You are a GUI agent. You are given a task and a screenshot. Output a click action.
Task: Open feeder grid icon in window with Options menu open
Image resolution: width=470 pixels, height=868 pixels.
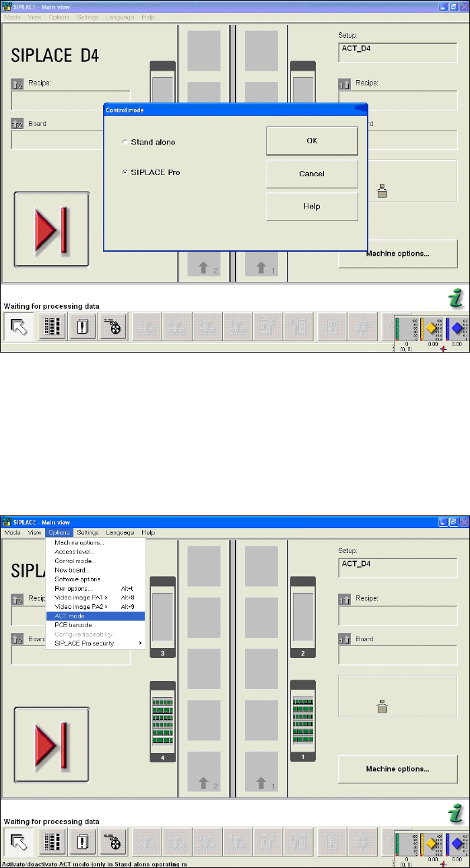(53, 842)
